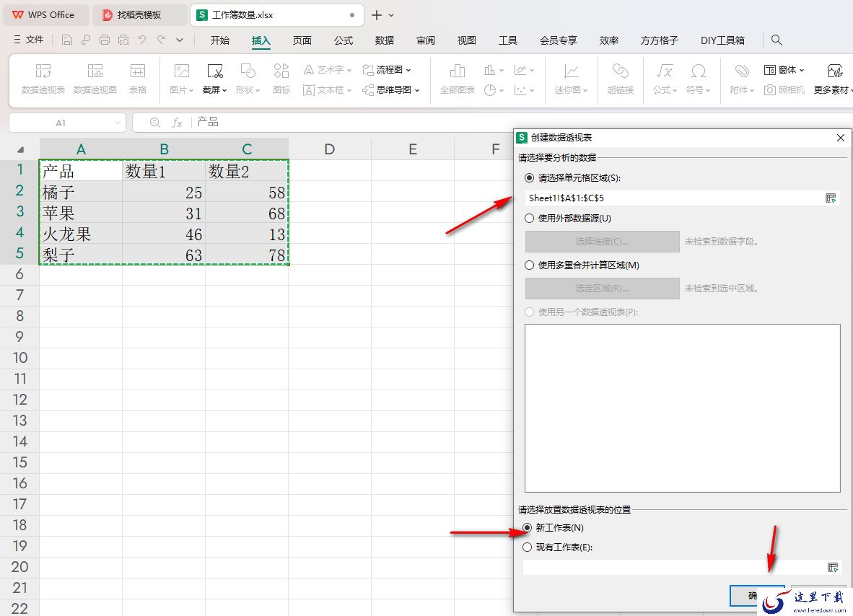Open the 公式 ribbon tab

tap(344, 40)
